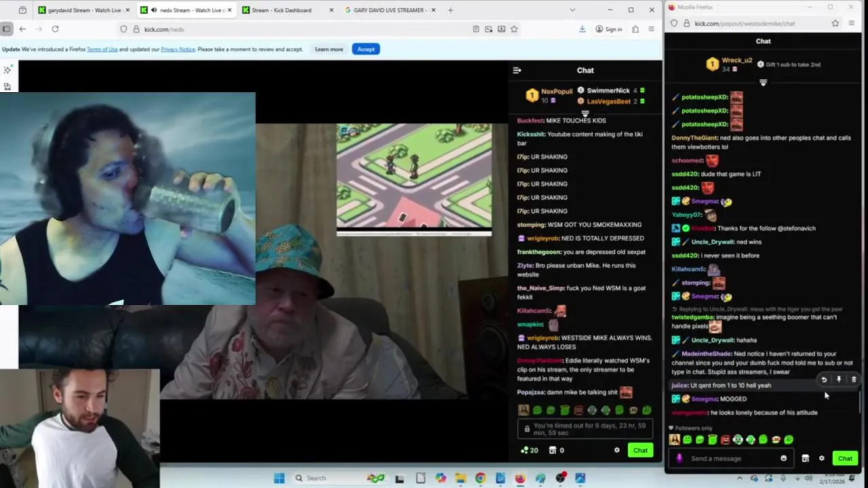This screenshot has width=868, height=488.
Task: Click the purple microphone icon
Action: (679, 459)
